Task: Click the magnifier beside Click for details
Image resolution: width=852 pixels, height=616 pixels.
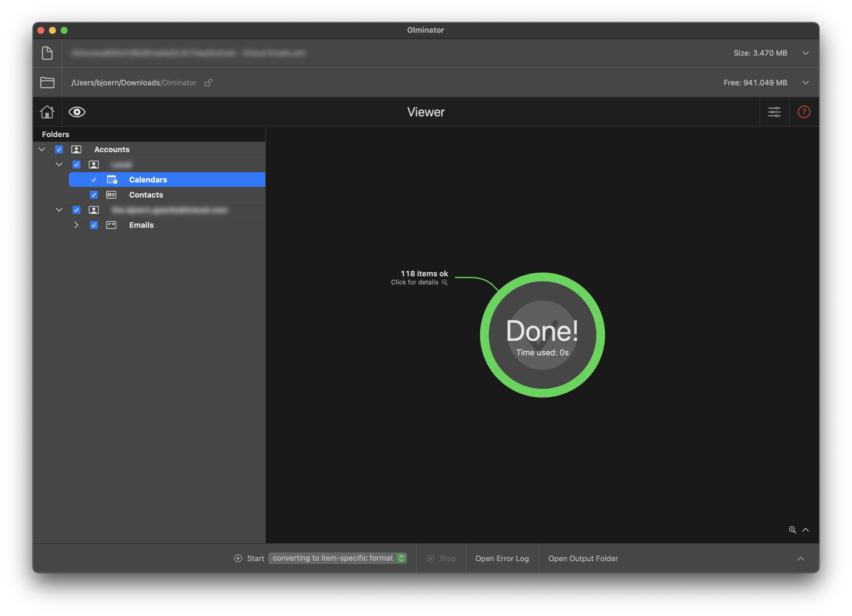Action: (444, 283)
